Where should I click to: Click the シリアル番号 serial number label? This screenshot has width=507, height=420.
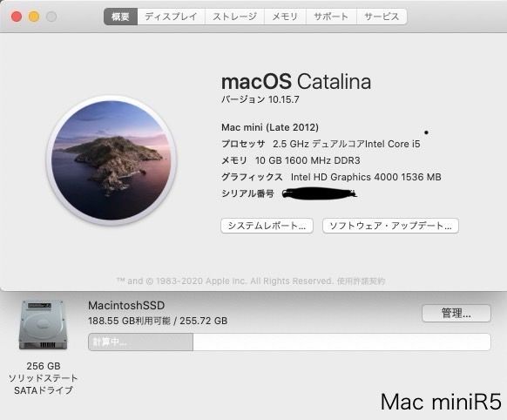point(247,193)
